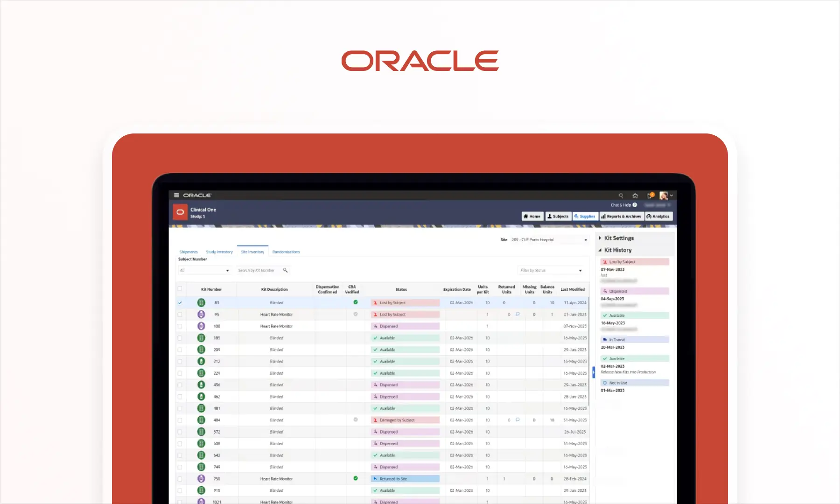Click the search magnifier in the top bar

coord(621,196)
